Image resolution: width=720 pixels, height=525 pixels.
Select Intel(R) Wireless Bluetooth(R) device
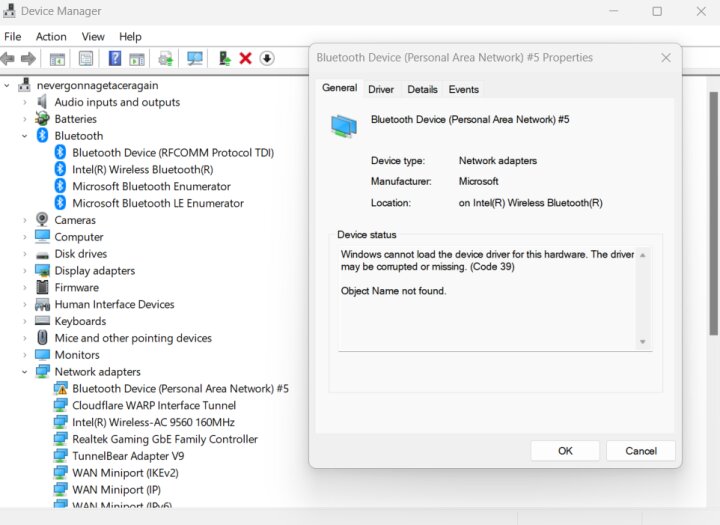[142, 170]
